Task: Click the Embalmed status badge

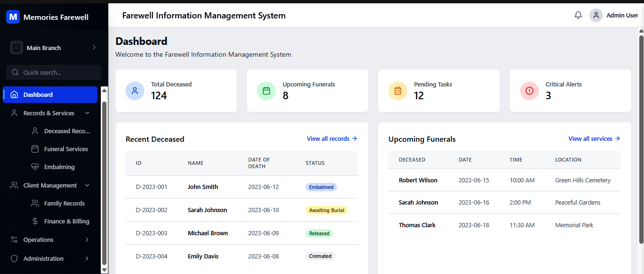Action: (321, 187)
